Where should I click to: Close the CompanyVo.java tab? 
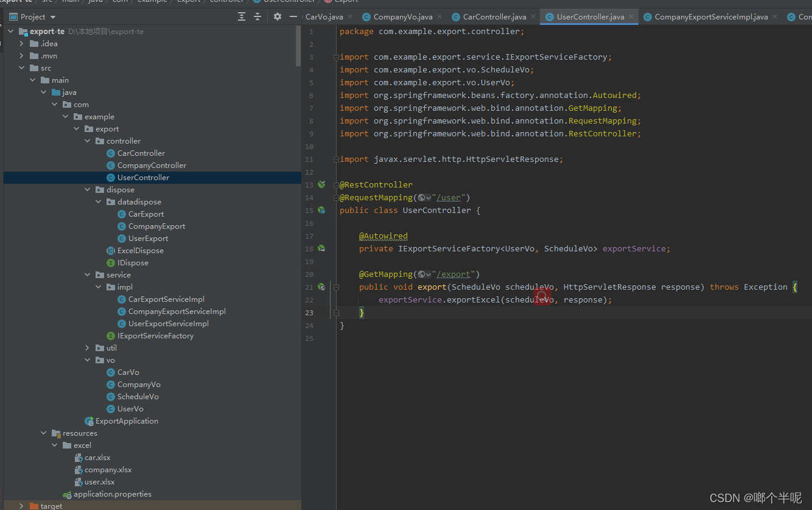pyautogui.click(x=441, y=17)
